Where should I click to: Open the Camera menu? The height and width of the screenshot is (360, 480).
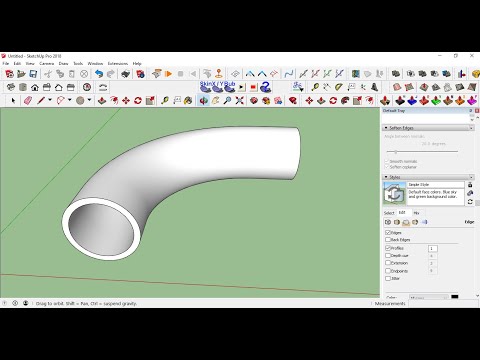[46, 63]
